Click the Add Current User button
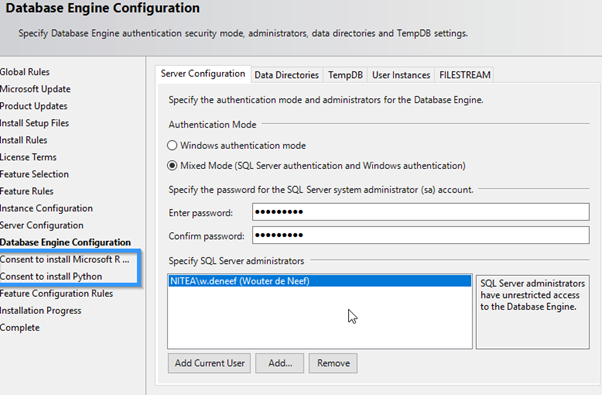The image size is (602, 395). click(209, 363)
